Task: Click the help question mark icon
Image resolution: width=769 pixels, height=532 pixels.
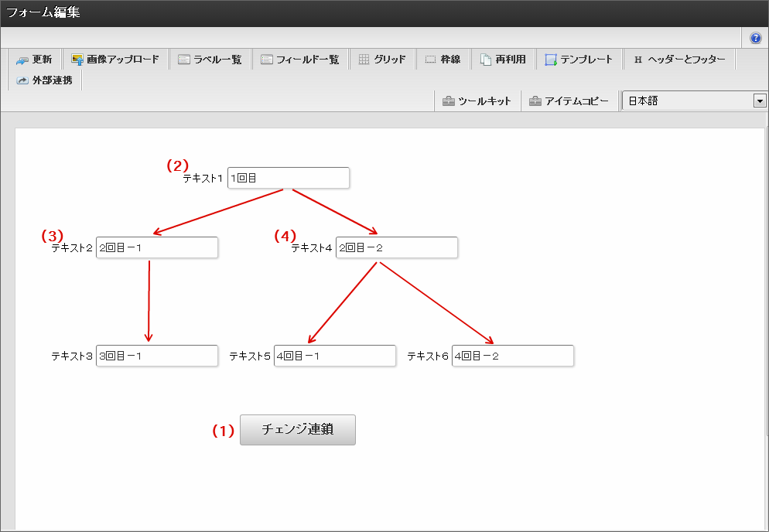Action: 755,38
